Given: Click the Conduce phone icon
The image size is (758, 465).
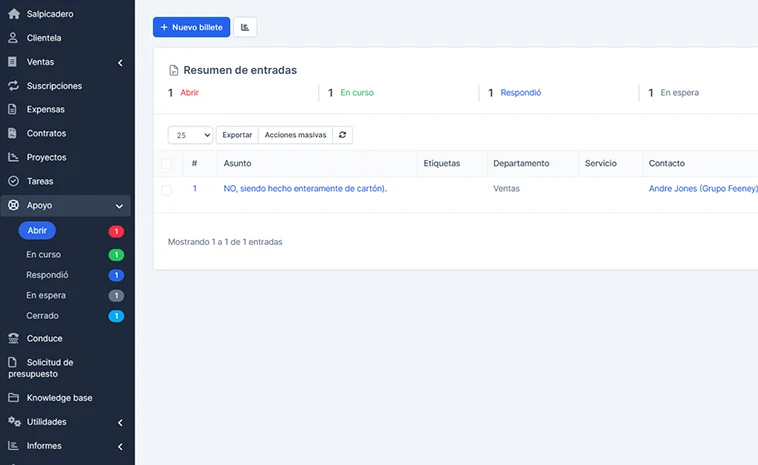Looking at the screenshot, I should [14, 338].
